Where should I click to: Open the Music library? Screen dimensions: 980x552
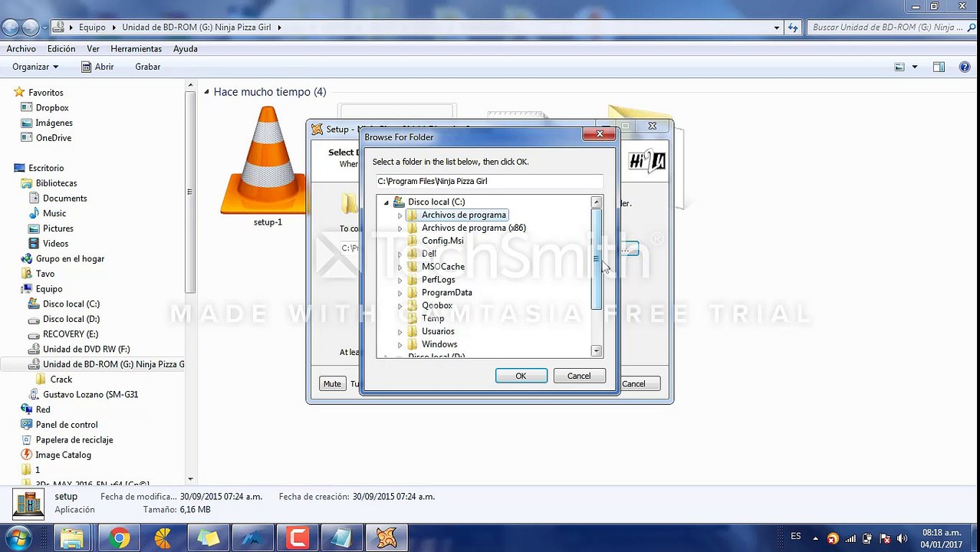(54, 213)
